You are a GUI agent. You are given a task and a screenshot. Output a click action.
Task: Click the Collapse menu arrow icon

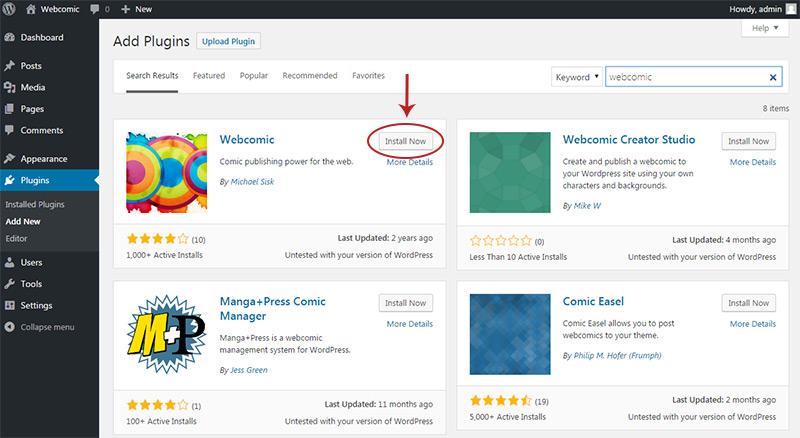[x=9, y=327]
